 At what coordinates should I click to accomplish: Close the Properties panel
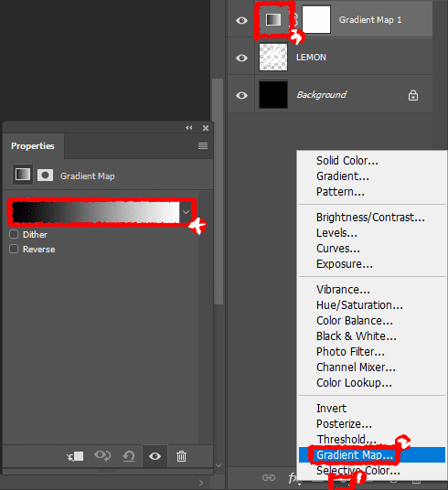coord(206,128)
